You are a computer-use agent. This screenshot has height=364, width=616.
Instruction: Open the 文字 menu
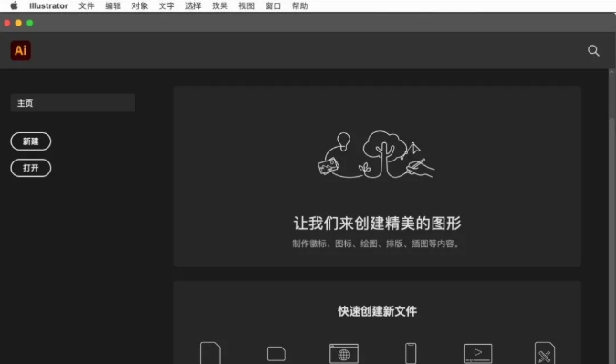tap(166, 5)
